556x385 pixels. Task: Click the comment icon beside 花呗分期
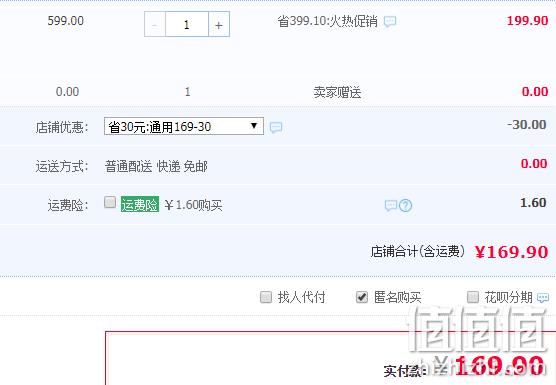(543, 297)
